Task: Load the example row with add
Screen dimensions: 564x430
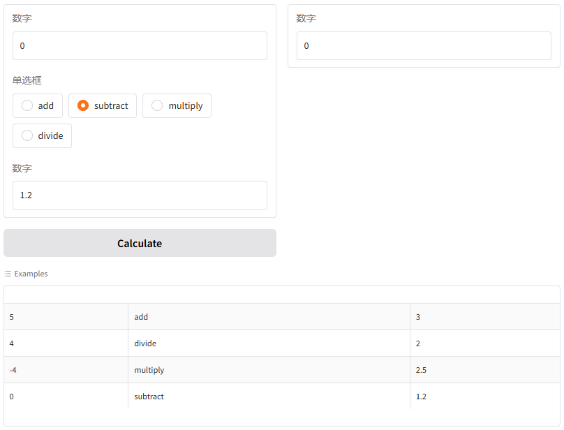Action: click(x=282, y=317)
